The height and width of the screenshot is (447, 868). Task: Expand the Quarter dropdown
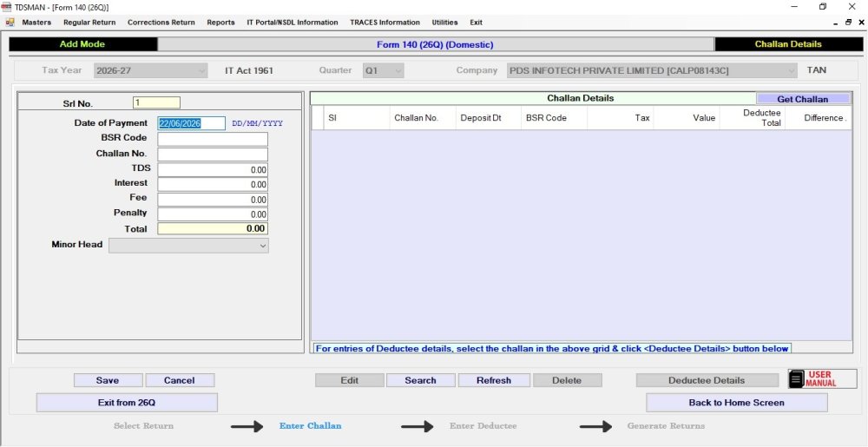click(398, 71)
